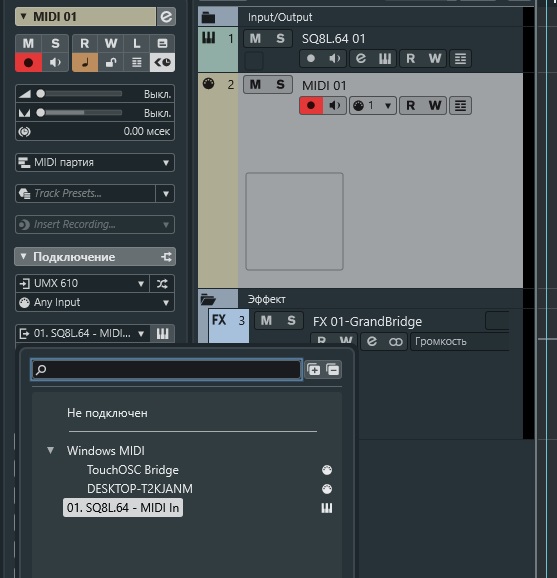
Task: Collapse the Windows MIDI tree node
Action: point(51,450)
